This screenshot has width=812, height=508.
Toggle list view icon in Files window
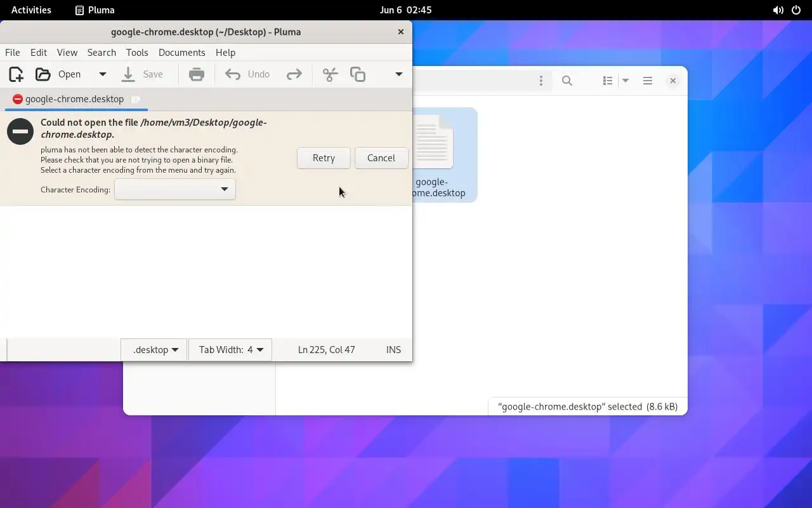pos(608,81)
